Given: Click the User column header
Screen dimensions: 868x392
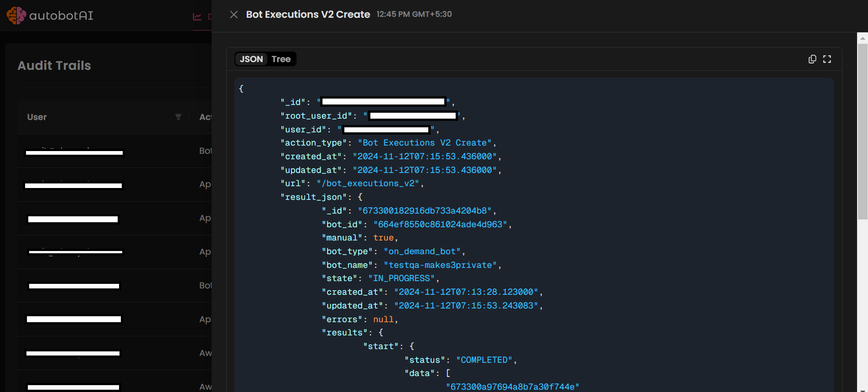Looking at the screenshot, I should 37,117.
